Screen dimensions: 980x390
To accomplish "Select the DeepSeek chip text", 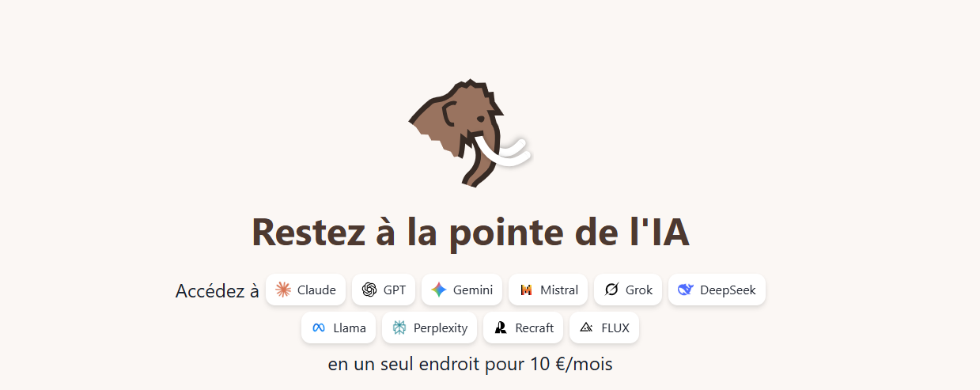I will point(728,290).
